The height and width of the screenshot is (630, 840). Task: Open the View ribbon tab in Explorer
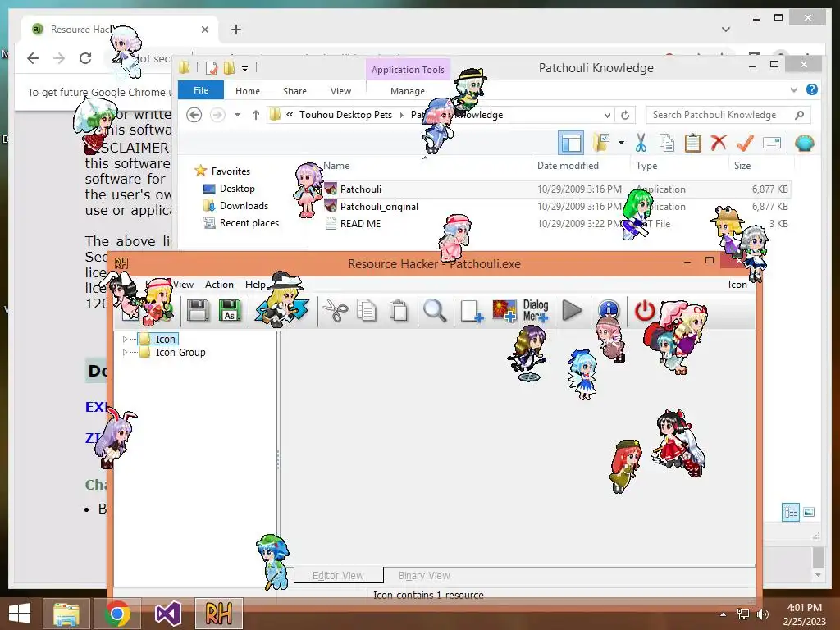click(x=340, y=91)
